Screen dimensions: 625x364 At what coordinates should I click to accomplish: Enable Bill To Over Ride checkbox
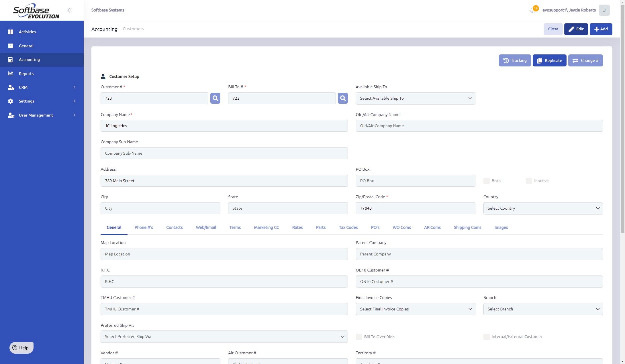click(359, 337)
